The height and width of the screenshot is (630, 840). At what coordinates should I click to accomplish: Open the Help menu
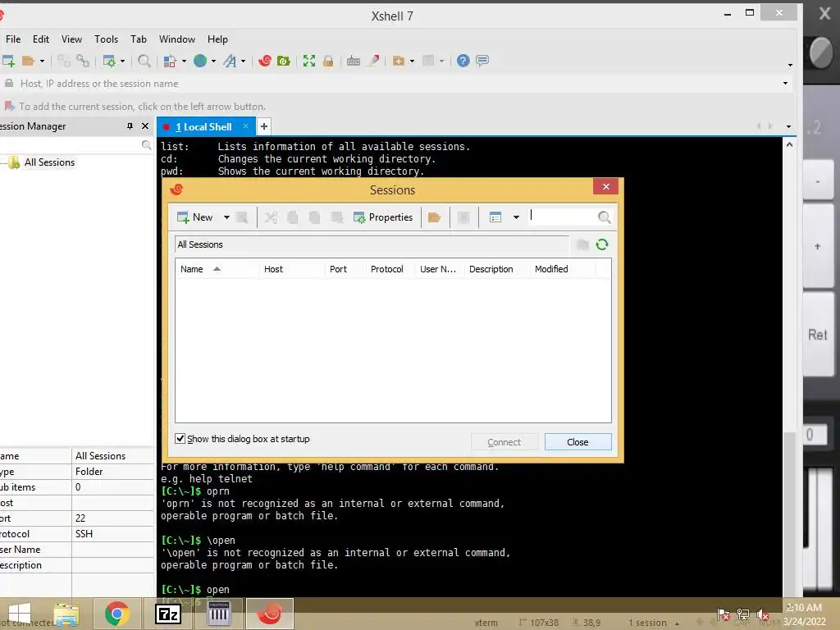(x=217, y=39)
